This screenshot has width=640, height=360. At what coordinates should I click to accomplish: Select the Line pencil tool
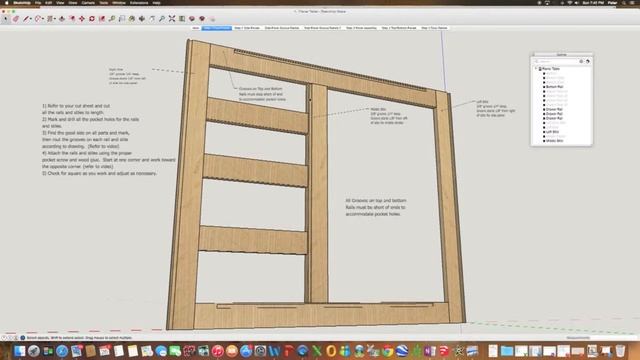(26, 19)
